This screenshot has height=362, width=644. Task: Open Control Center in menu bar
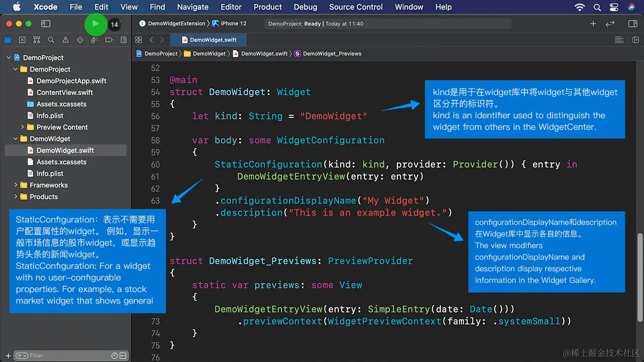[614, 7]
